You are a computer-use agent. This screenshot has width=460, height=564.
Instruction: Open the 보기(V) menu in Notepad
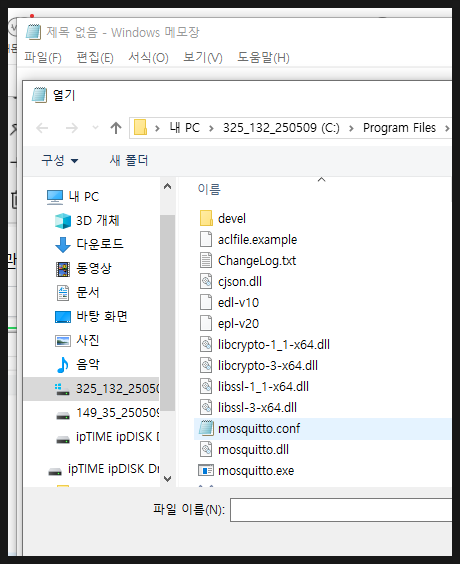[x=203, y=58]
